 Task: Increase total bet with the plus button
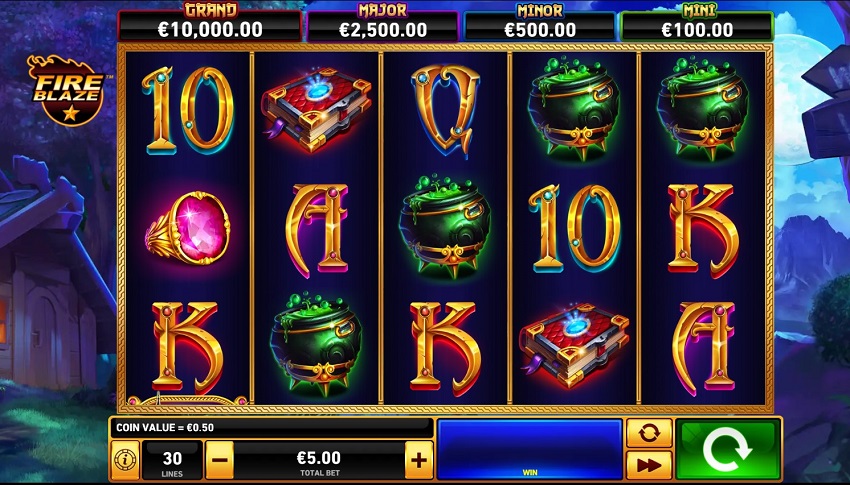[418, 460]
